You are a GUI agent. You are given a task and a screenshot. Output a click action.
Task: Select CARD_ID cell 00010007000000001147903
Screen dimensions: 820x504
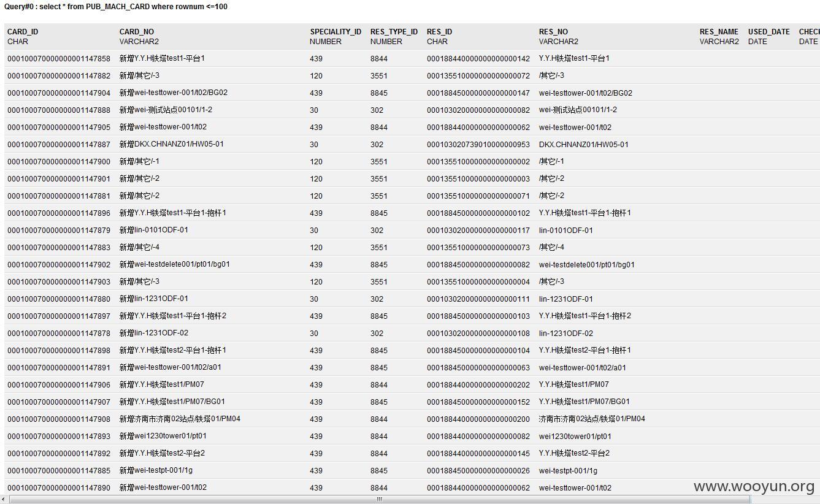click(x=59, y=282)
